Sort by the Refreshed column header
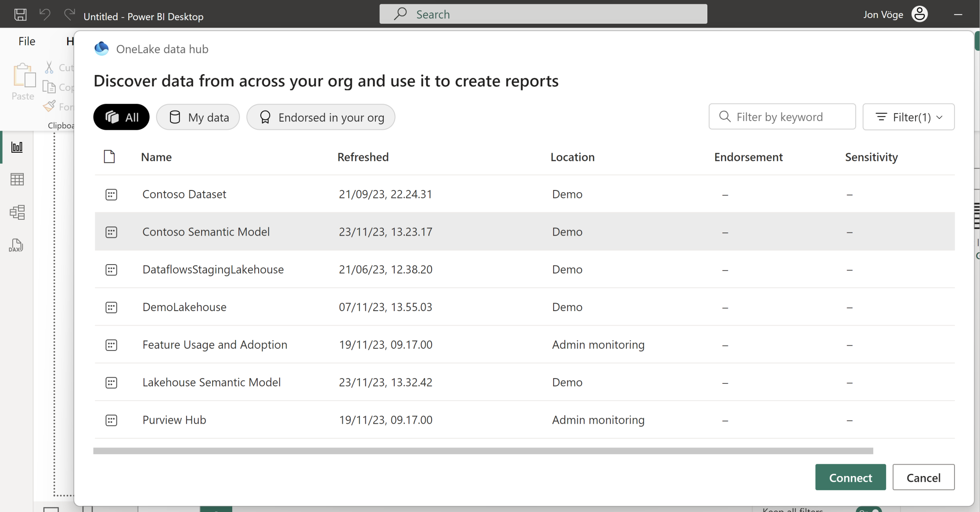 pyautogui.click(x=363, y=157)
